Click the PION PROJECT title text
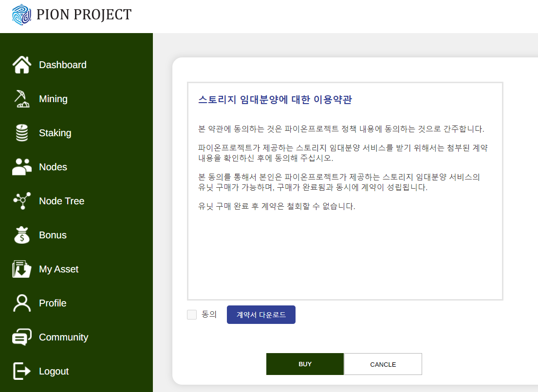This screenshot has height=392, width=538. 84,15
